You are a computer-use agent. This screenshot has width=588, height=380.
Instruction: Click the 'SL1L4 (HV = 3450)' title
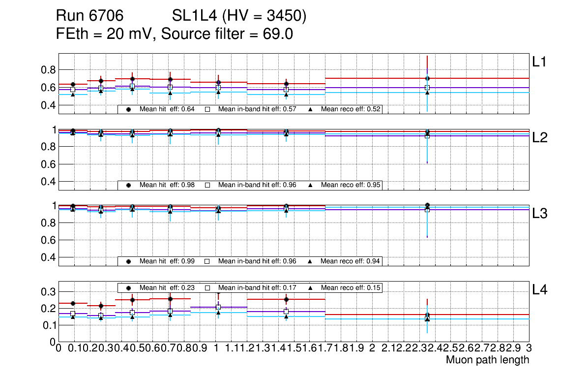click(x=239, y=17)
